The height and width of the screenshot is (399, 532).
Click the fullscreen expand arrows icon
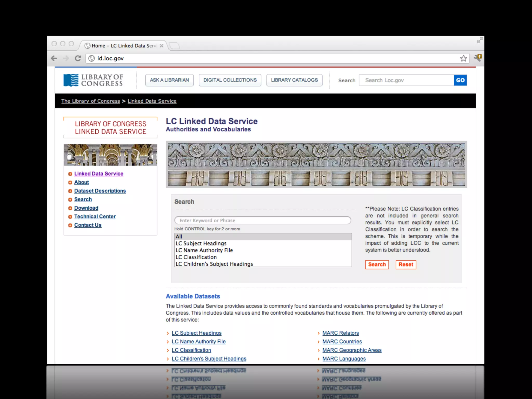tap(480, 40)
